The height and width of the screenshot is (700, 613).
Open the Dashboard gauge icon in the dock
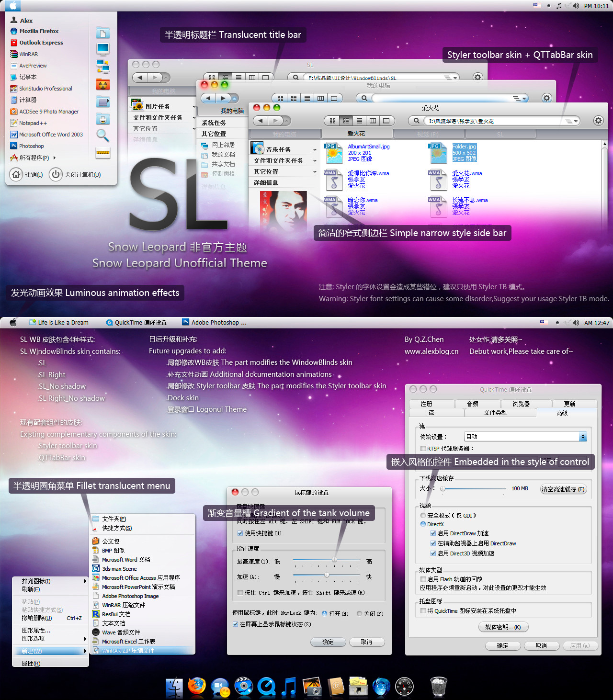[404, 687]
